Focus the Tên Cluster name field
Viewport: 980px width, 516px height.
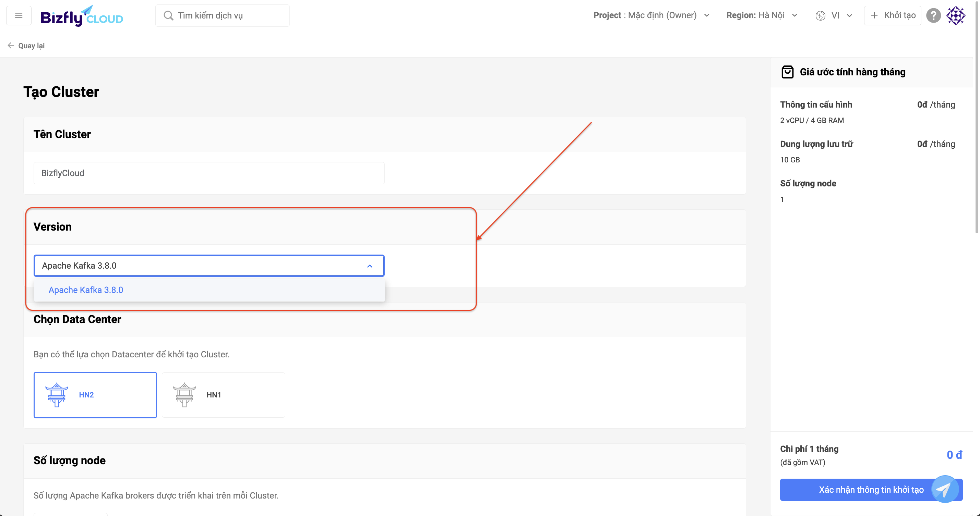pos(209,173)
